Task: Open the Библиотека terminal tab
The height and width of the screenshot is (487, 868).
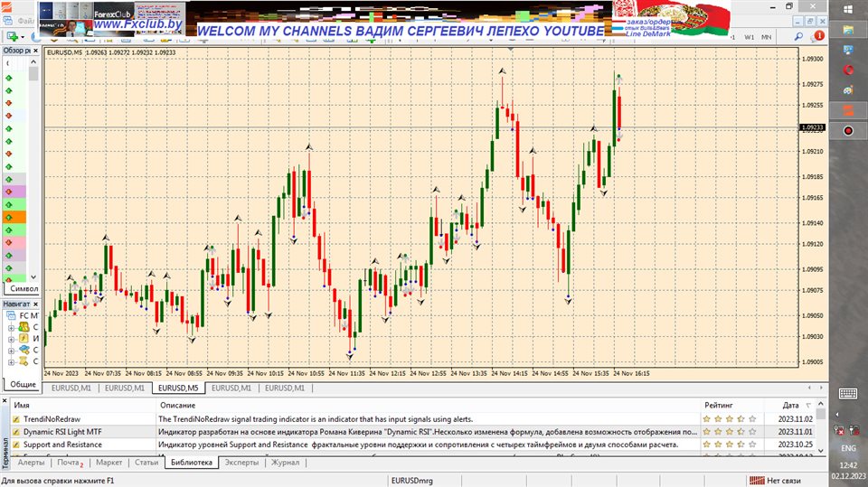Action: click(x=192, y=462)
